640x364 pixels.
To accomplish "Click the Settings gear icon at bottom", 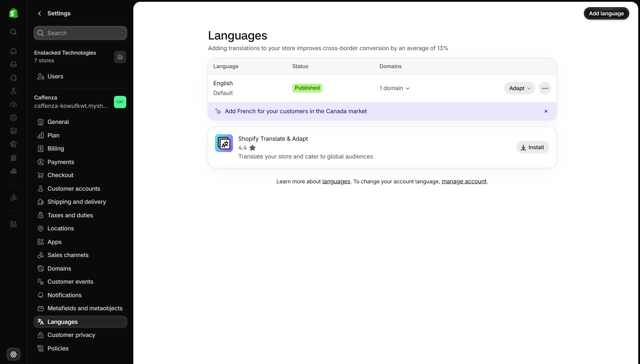I will (x=14, y=354).
